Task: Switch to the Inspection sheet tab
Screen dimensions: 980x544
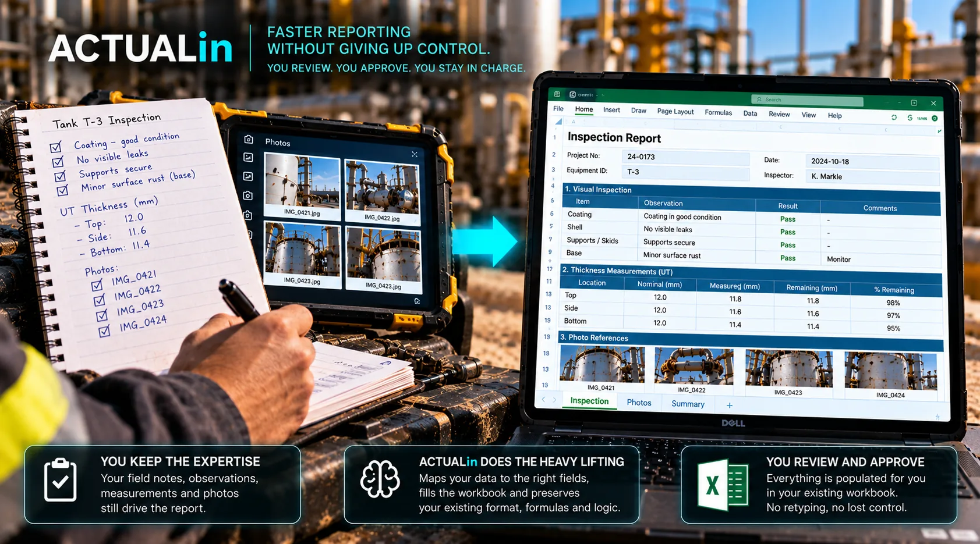Action: coord(589,401)
